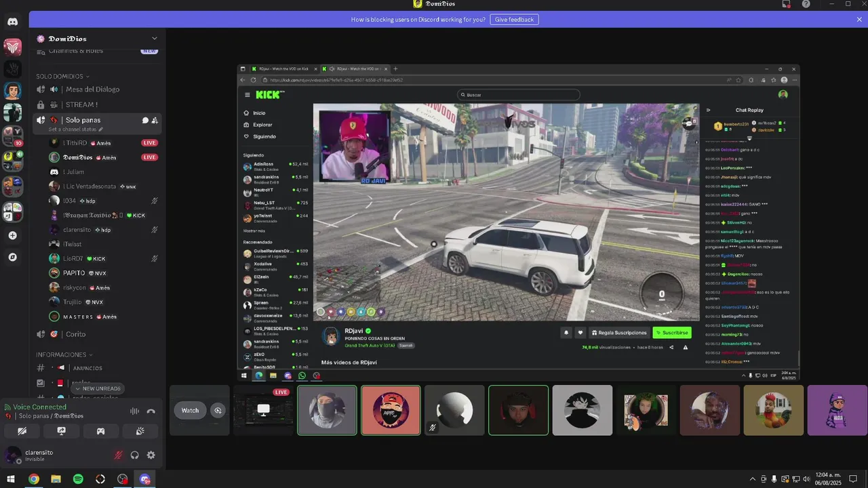Viewport: 868px width, 488px height.
Task: Share your screen from voice panel
Action: [x=61, y=430]
